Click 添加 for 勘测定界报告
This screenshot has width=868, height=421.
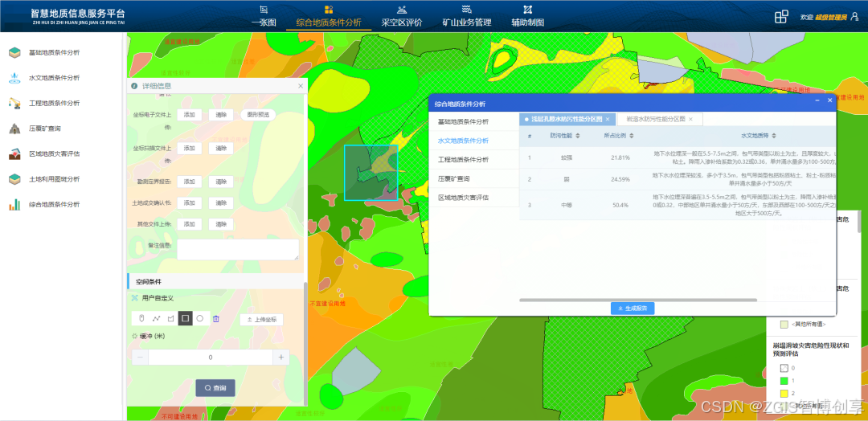[x=190, y=182]
